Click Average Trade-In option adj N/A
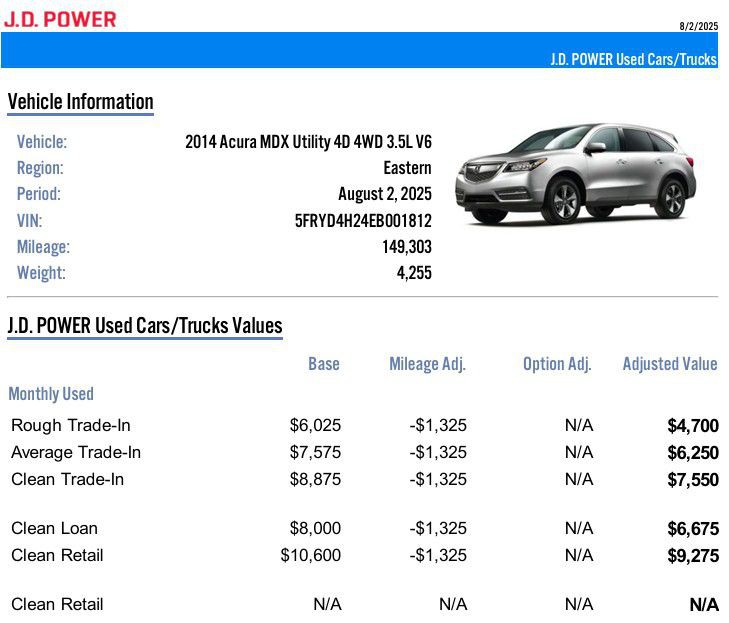 pyautogui.click(x=579, y=452)
